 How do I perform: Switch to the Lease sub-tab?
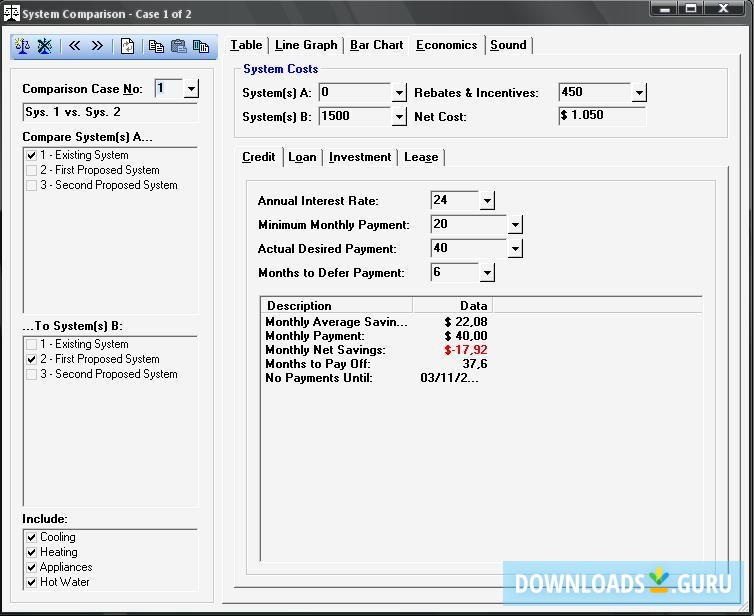pyautogui.click(x=421, y=157)
